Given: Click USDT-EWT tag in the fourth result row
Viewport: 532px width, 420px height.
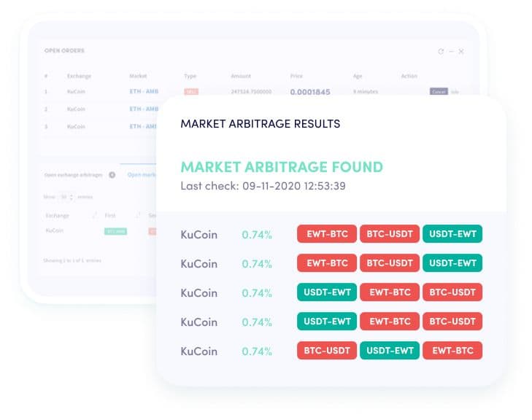Looking at the screenshot, I should point(327,322).
